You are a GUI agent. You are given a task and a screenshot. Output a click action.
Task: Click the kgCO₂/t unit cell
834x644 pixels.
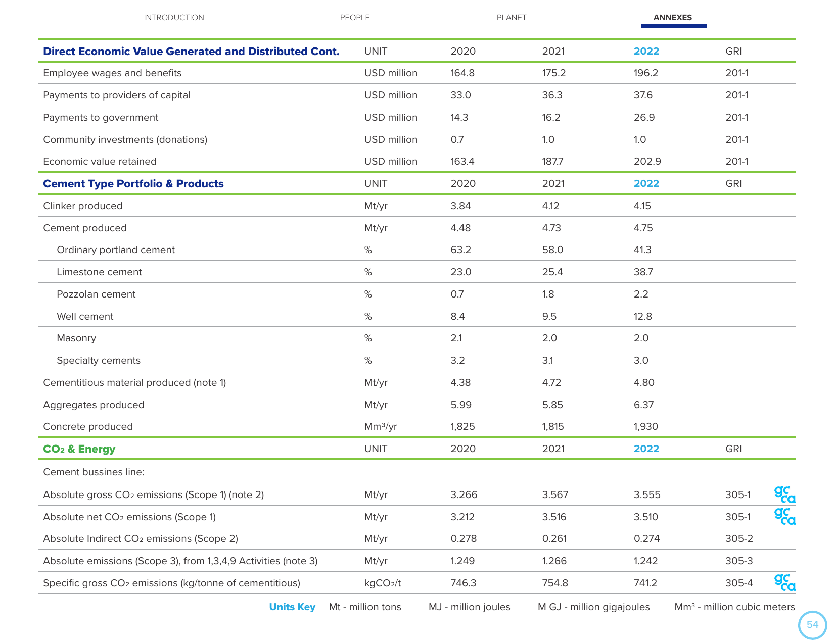(383, 583)
